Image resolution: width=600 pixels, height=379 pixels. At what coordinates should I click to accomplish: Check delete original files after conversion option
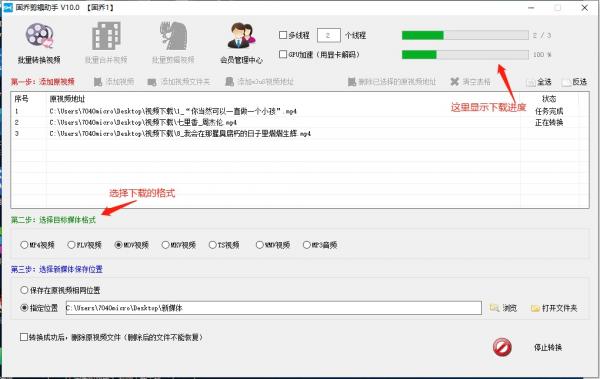point(24,337)
